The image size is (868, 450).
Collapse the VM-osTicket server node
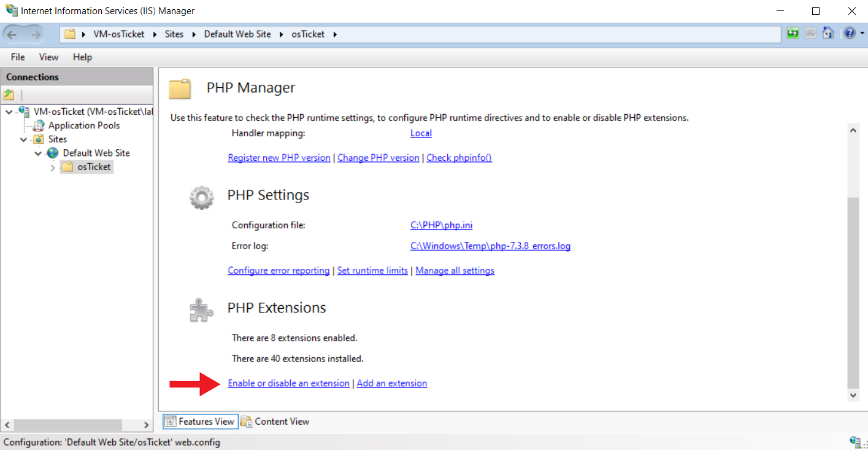click(x=9, y=112)
